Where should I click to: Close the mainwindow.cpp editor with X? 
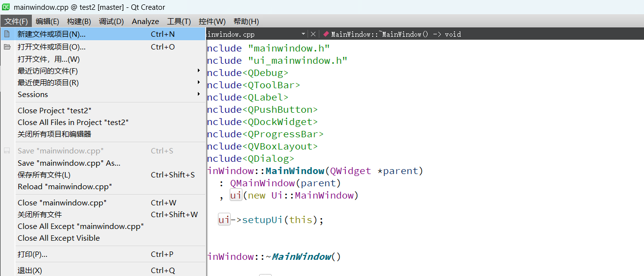pyautogui.click(x=313, y=34)
